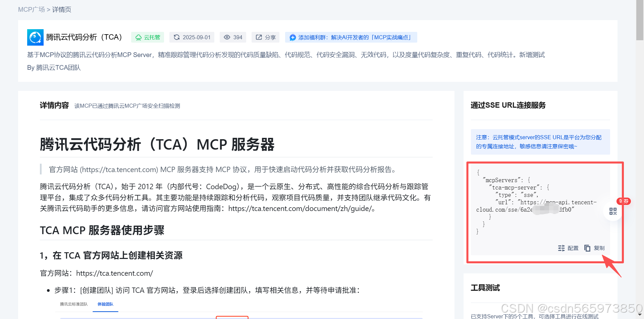Click the 云托管 cloud-hosted badge
The image size is (644, 319).
[x=148, y=37]
